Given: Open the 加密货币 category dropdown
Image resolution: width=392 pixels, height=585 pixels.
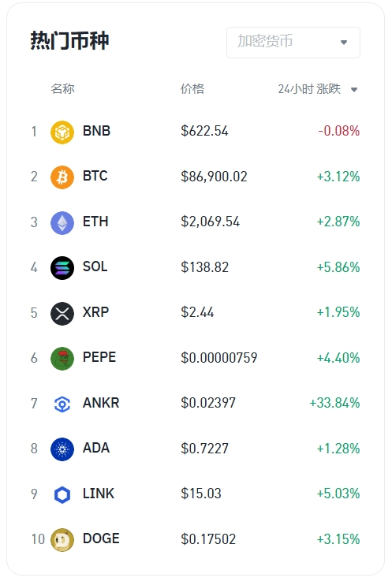Looking at the screenshot, I should pos(293,42).
